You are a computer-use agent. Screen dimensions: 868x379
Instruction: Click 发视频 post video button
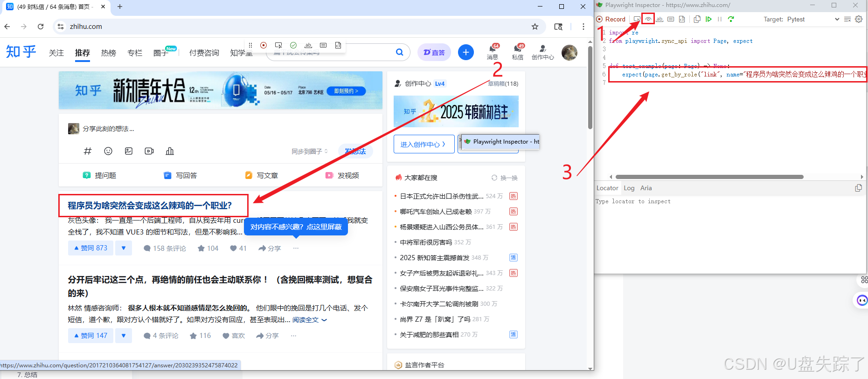click(342, 175)
